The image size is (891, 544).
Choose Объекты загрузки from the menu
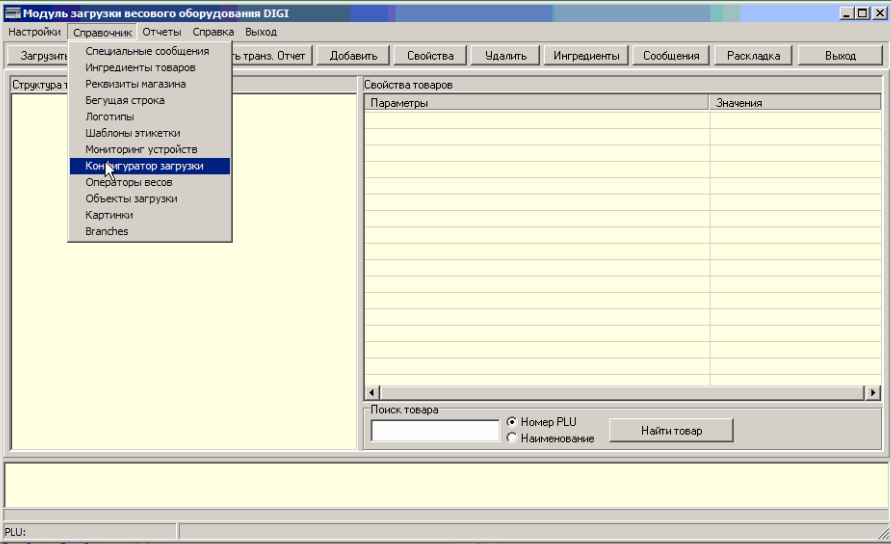149,199
